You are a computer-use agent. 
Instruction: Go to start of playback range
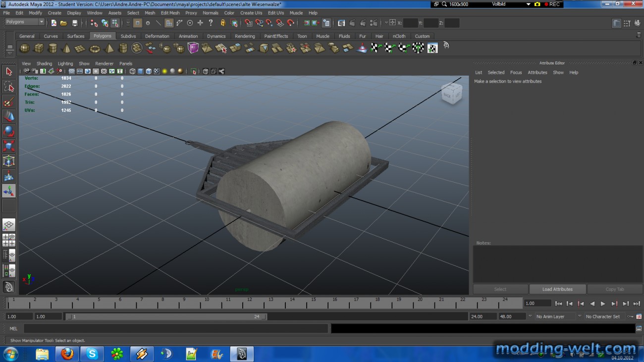tap(559, 304)
